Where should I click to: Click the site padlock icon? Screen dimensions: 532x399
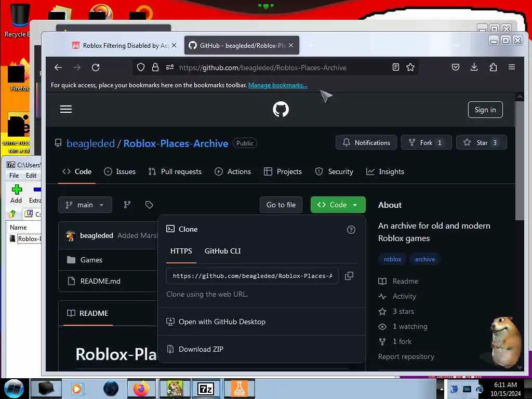[x=155, y=67]
